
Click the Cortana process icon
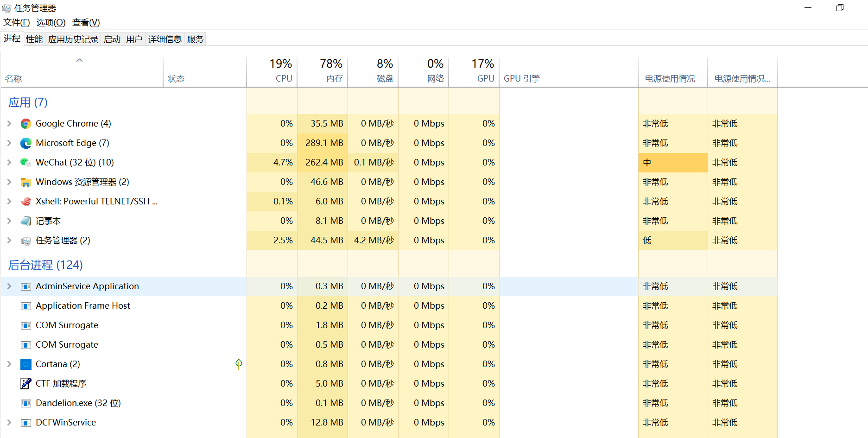point(26,364)
